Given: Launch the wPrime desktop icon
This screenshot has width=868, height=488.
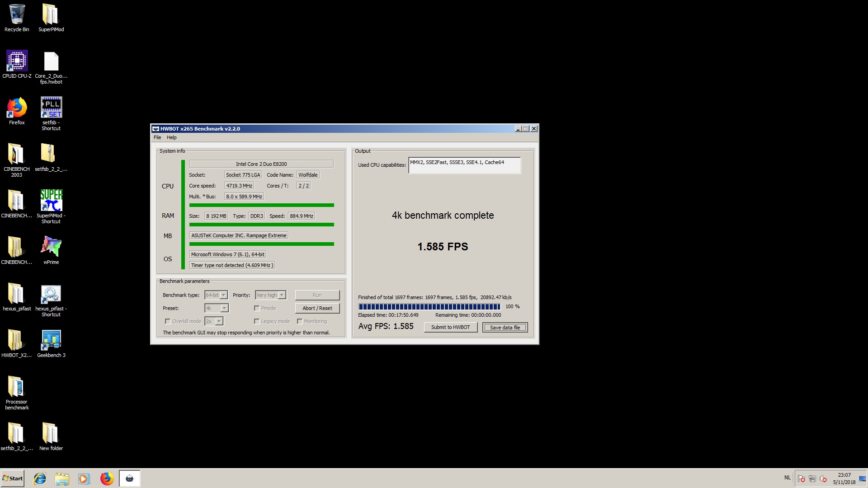Looking at the screenshot, I should 51,251.
